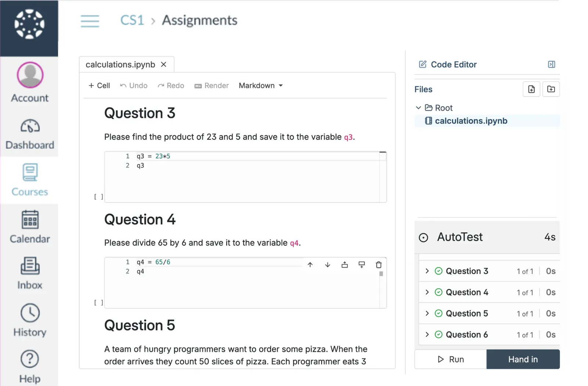This screenshot has height=386, width=588.
Task: Click the Question 4 cell scrollbar
Action: click(381, 274)
